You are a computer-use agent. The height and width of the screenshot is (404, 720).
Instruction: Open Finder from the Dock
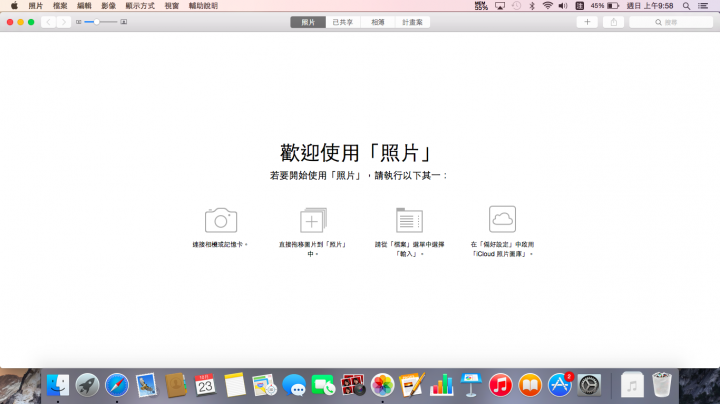(58, 385)
